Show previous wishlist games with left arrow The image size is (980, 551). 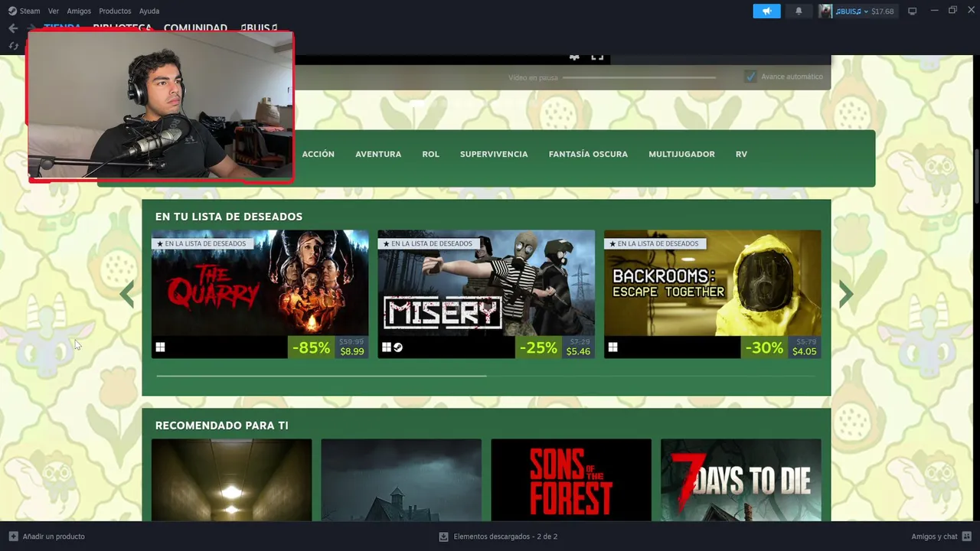(x=127, y=294)
